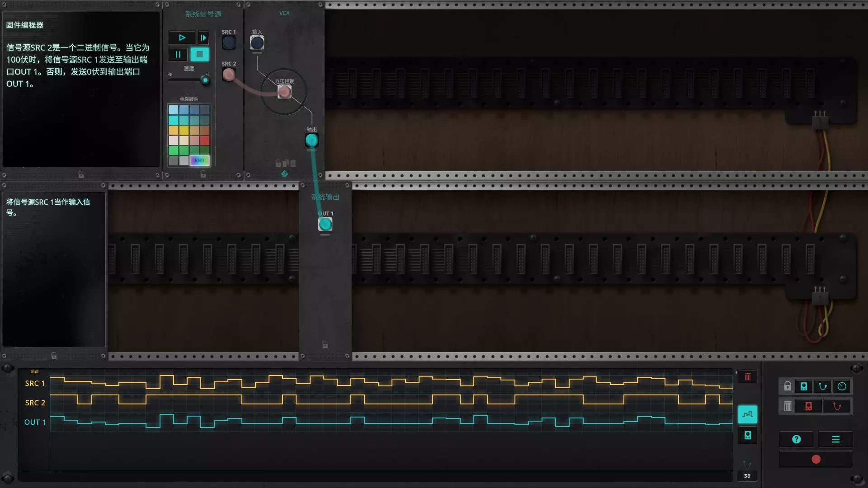Click module icon below waveform button
The height and width of the screenshot is (488, 868).
point(747,435)
